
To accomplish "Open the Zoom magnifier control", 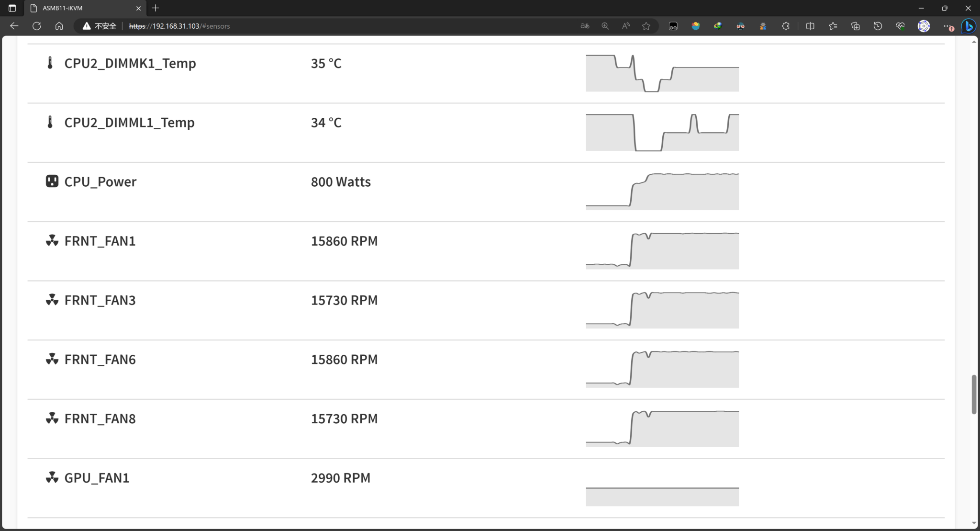I will pyautogui.click(x=605, y=26).
